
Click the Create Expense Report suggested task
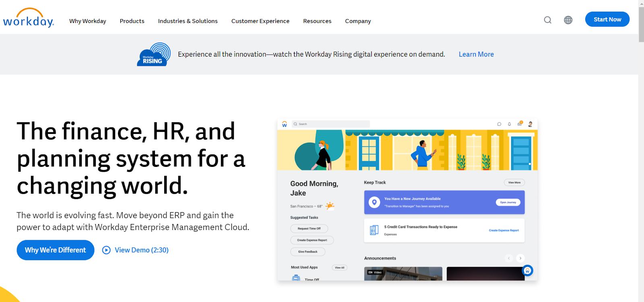click(x=312, y=240)
